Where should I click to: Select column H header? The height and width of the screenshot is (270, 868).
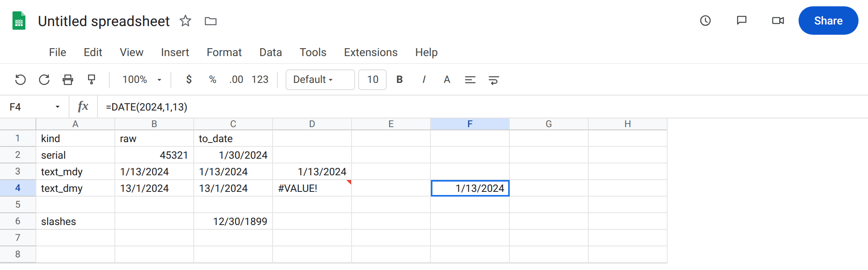coord(628,124)
